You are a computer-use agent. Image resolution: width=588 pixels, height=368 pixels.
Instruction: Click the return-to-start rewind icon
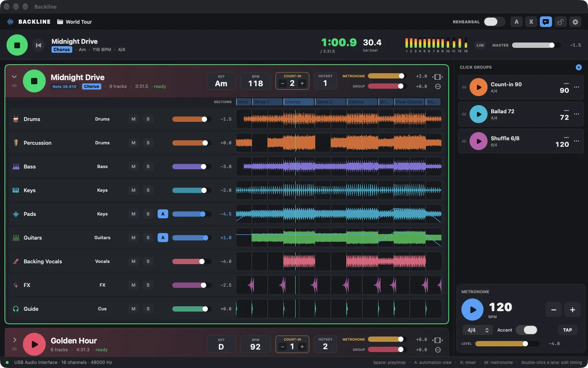click(38, 45)
